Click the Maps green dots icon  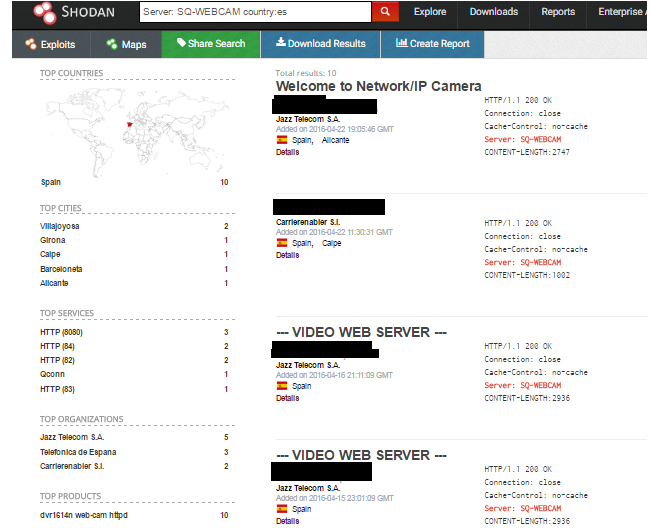(112, 44)
